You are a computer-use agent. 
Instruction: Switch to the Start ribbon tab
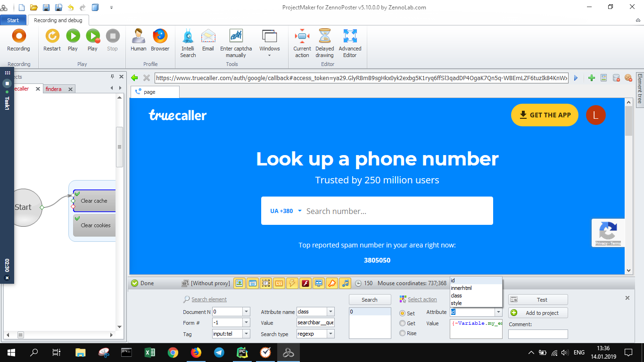click(x=13, y=20)
